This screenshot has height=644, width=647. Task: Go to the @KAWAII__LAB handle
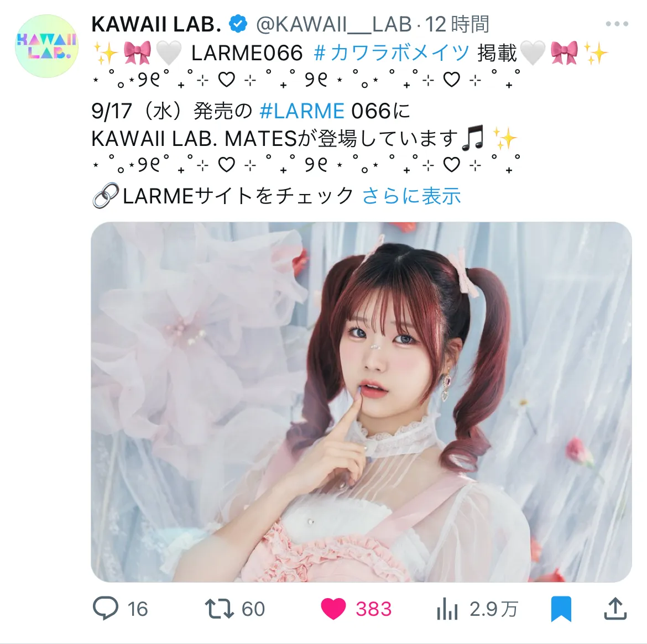click(334, 24)
